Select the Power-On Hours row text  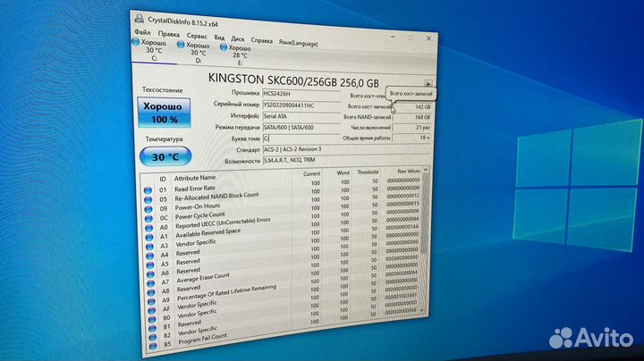[x=198, y=206]
